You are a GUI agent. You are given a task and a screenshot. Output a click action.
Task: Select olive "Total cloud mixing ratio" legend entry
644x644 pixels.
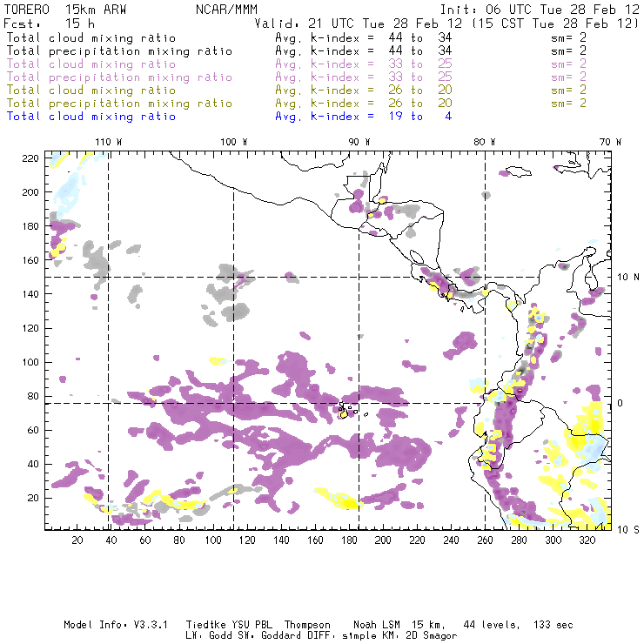tap(91, 90)
